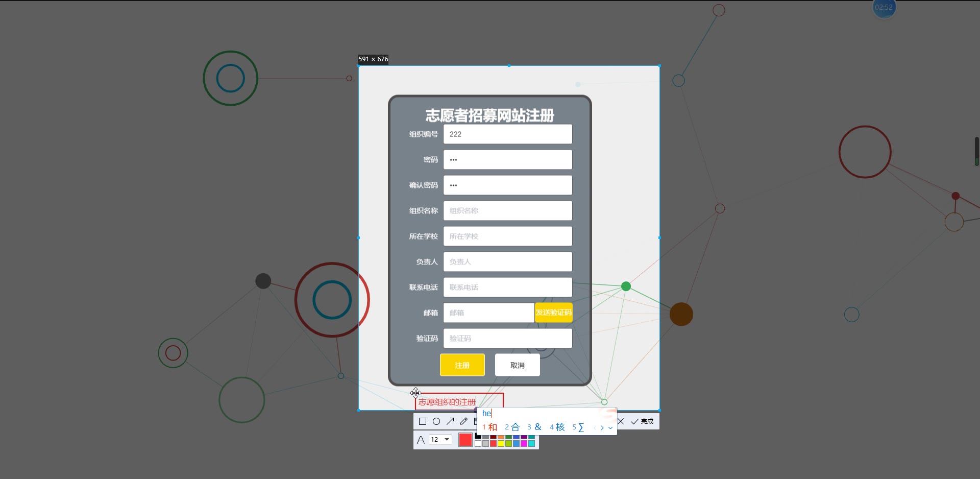
Task: Click the 确认密码 field
Action: pyautogui.click(x=508, y=185)
